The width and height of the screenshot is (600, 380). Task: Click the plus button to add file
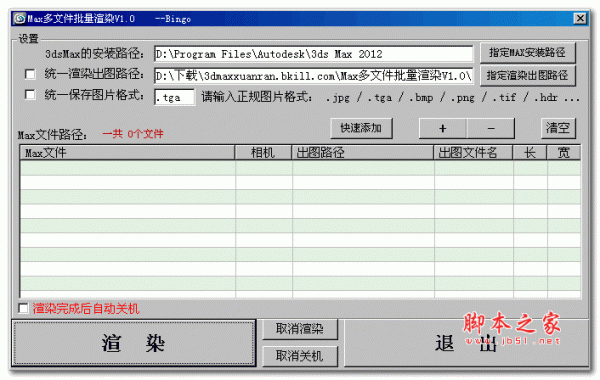[443, 128]
